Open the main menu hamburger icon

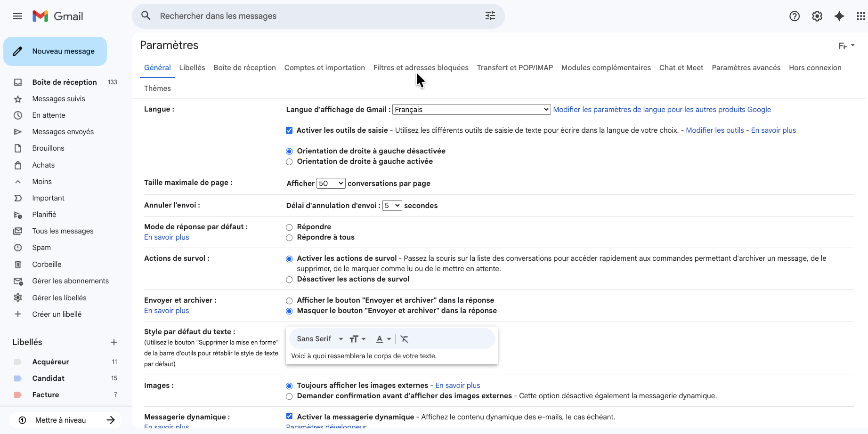17,16
